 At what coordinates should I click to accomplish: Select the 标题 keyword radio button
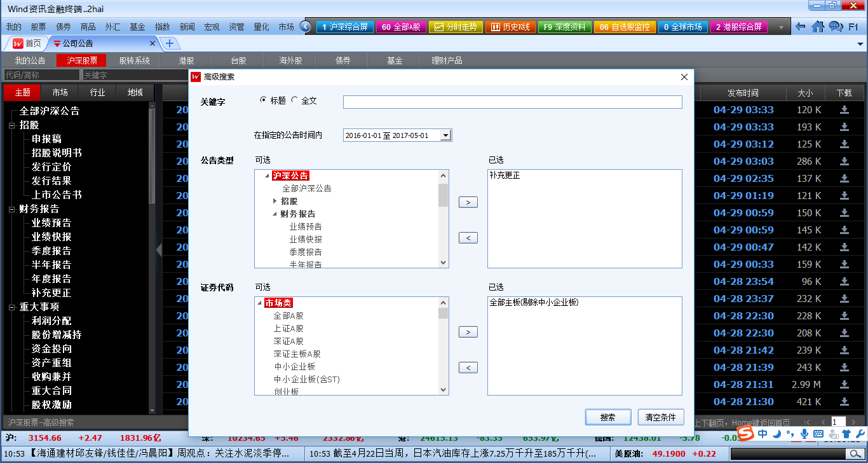coord(264,100)
